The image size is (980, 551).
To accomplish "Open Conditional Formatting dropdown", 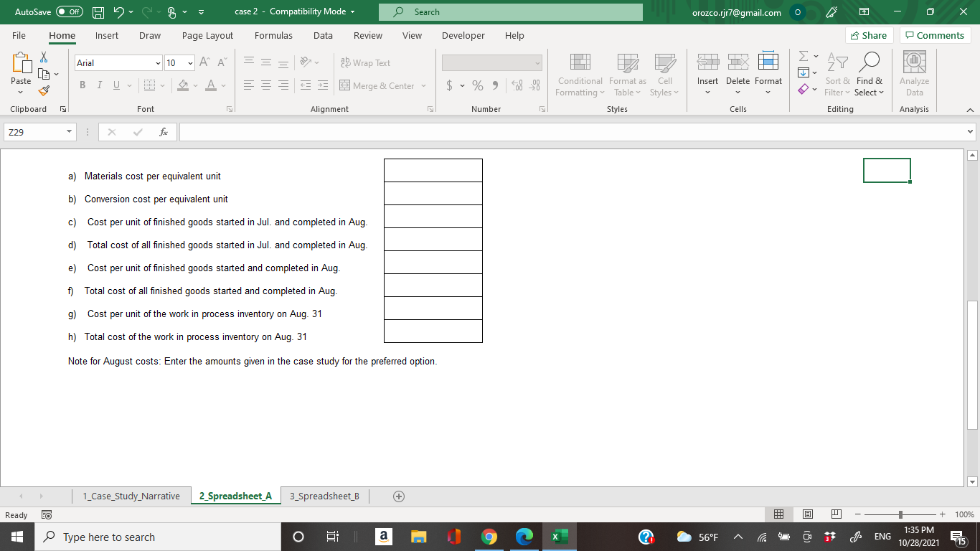I will [x=580, y=75].
